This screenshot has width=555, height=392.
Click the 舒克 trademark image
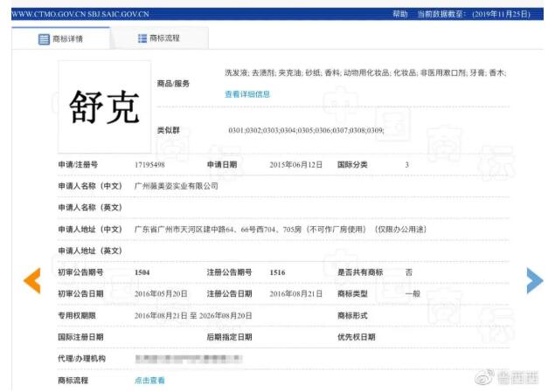pyautogui.click(x=104, y=107)
